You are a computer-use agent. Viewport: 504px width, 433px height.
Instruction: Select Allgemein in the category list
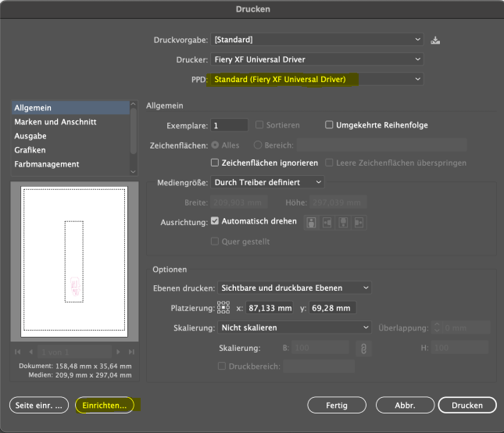(70, 108)
